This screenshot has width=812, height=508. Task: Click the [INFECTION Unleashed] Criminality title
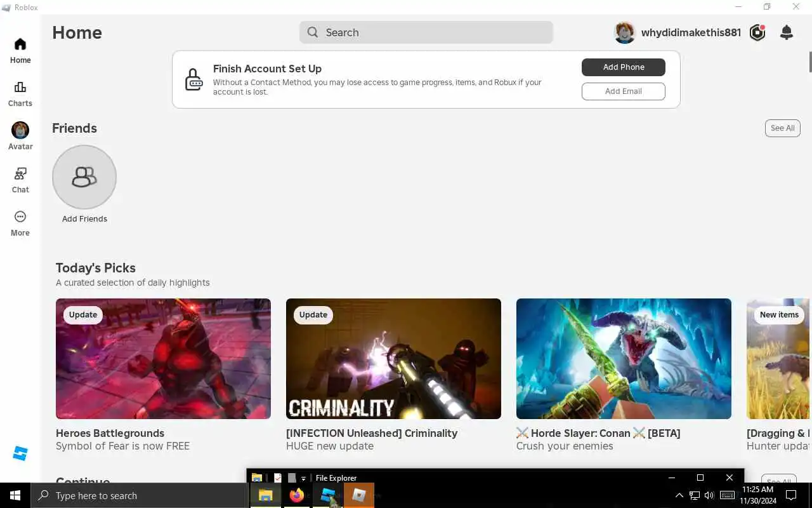[372, 433]
